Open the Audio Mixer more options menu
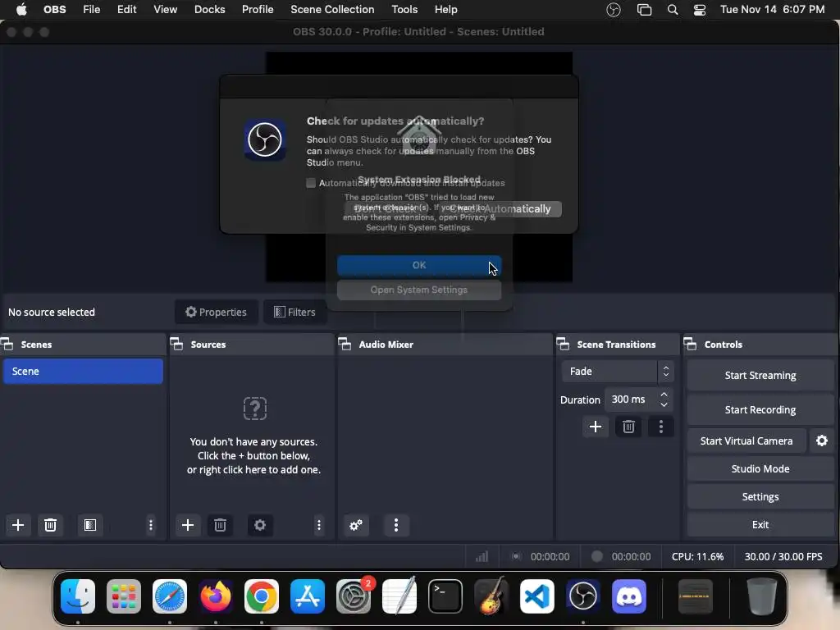The height and width of the screenshot is (630, 840). 396,525
